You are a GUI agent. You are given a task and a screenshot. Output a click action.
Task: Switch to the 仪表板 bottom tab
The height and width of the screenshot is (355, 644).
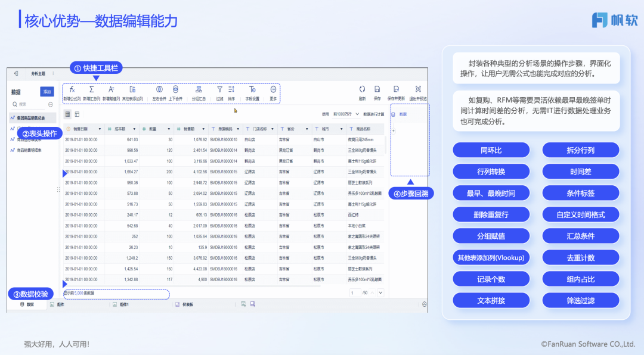point(184,304)
